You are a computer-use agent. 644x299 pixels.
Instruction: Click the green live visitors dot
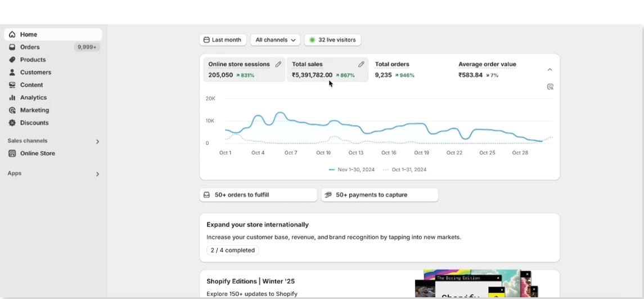coord(312,40)
